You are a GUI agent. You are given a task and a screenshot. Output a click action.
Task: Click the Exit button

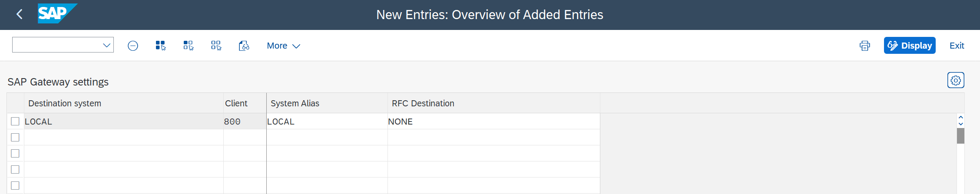tap(957, 46)
